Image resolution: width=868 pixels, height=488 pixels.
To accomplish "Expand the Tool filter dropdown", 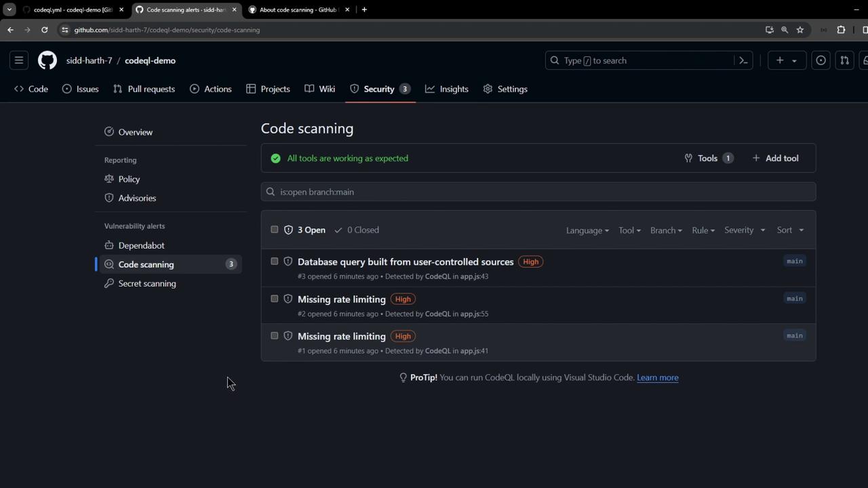I will [x=629, y=230].
